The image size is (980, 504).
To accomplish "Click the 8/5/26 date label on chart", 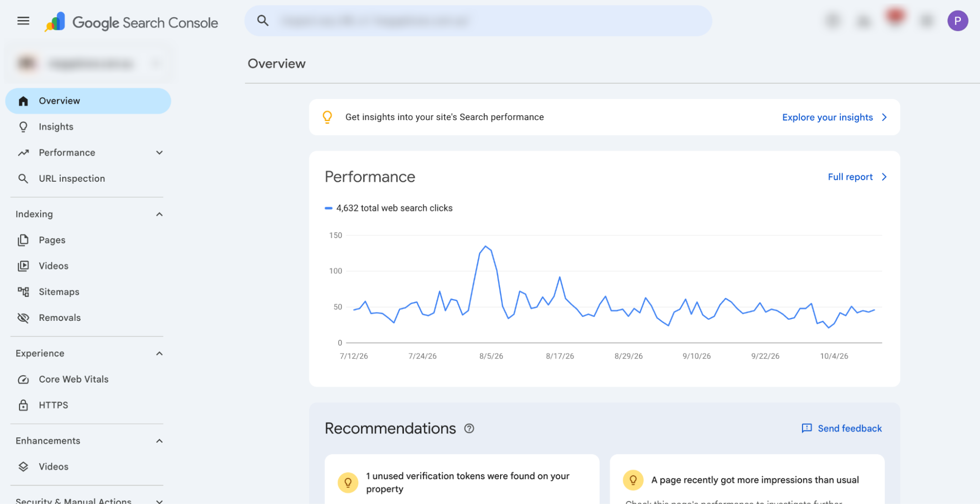I will [491, 356].
